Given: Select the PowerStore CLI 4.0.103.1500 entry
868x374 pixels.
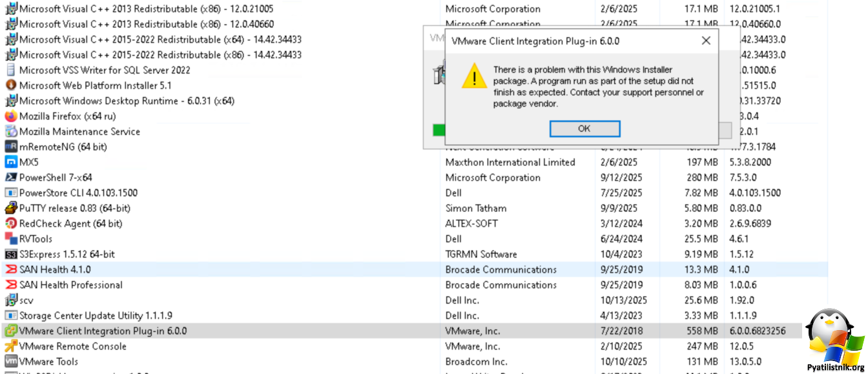Looking at the screenshot, I should [78, 193].
